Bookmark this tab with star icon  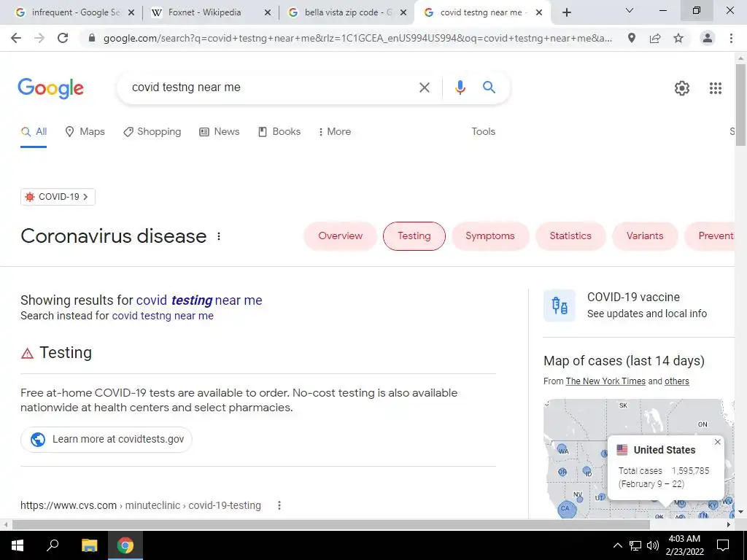coord(678,38)
